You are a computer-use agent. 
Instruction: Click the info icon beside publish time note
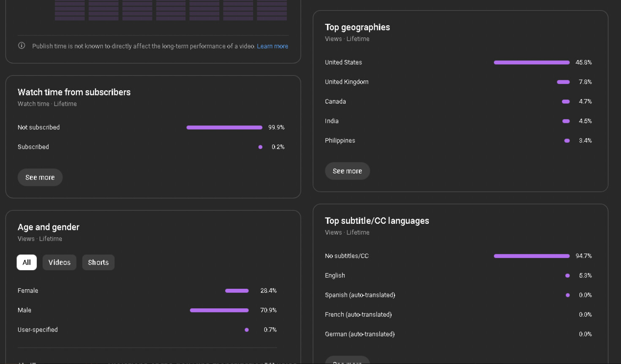click(x=22, y=46)
